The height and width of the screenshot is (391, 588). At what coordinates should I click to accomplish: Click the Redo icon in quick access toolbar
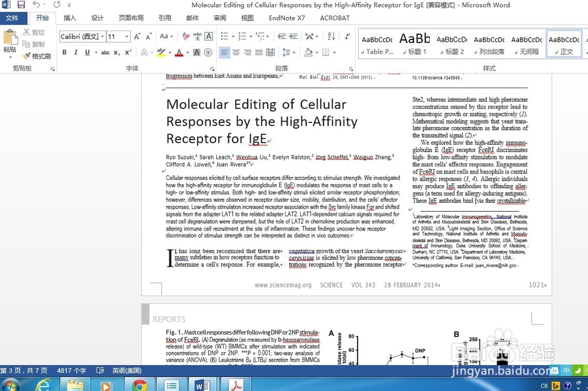(56, 5)
